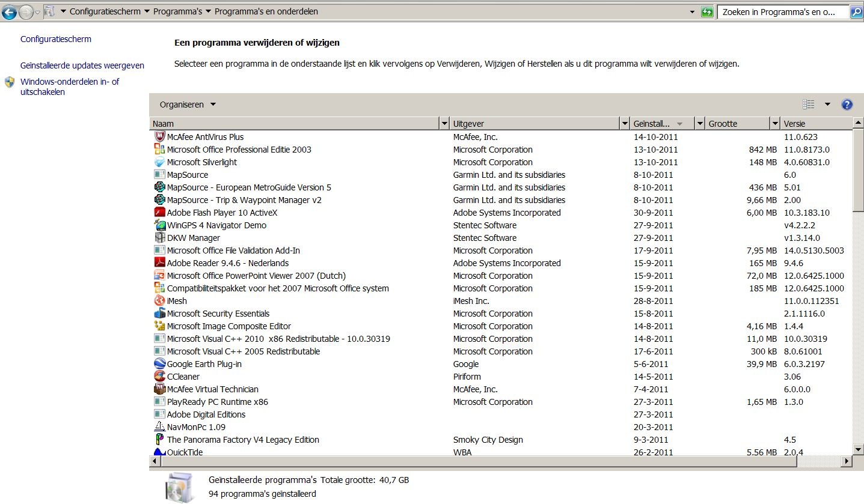Click the MapSource Trip & Waypoint Manager icon

159,200
